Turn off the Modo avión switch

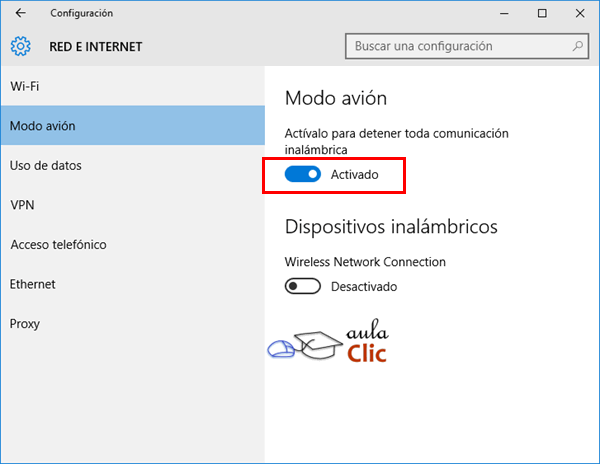click(303, 174)
